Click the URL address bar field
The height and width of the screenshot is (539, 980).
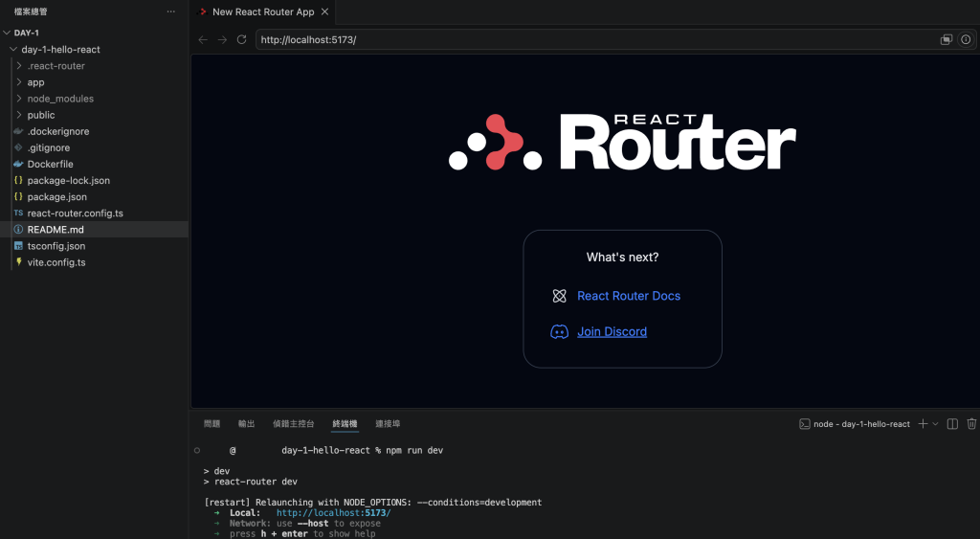click(595, 39)
